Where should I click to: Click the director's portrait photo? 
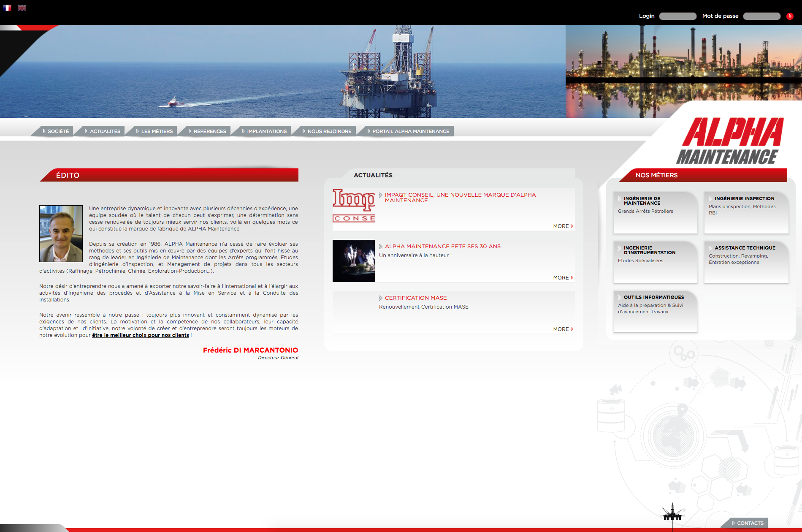(x=61, y=233)
